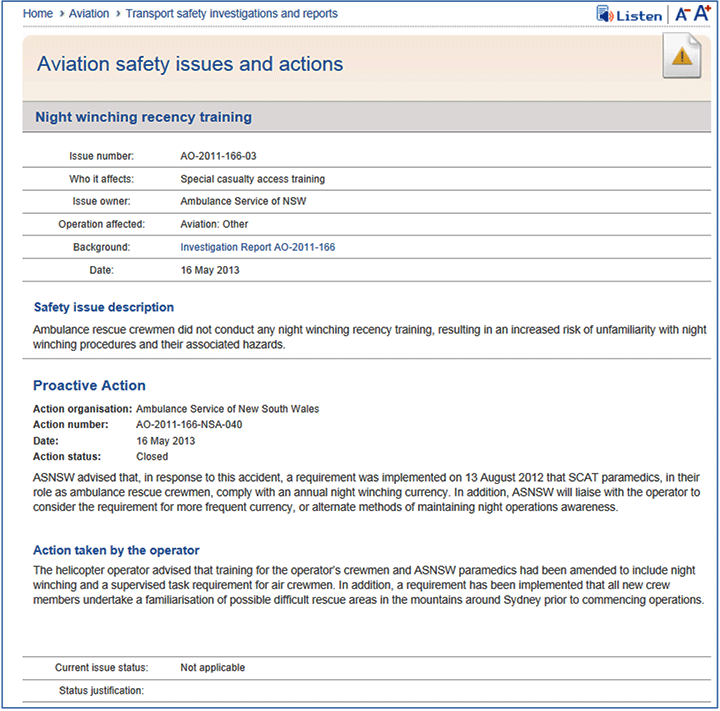Viewport: 720px width, 711px height.
Task: Click the Safety issue description heading
Action: 104,307
